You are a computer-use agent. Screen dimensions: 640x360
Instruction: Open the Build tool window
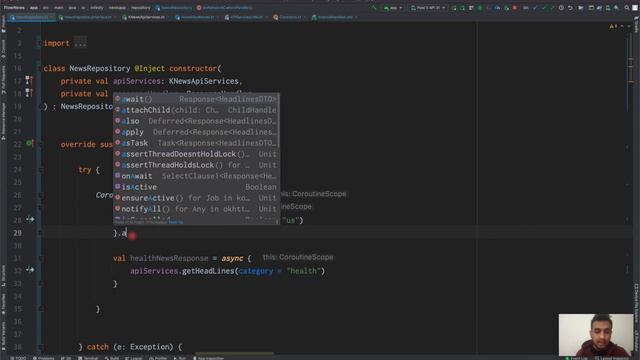(112, 358)
